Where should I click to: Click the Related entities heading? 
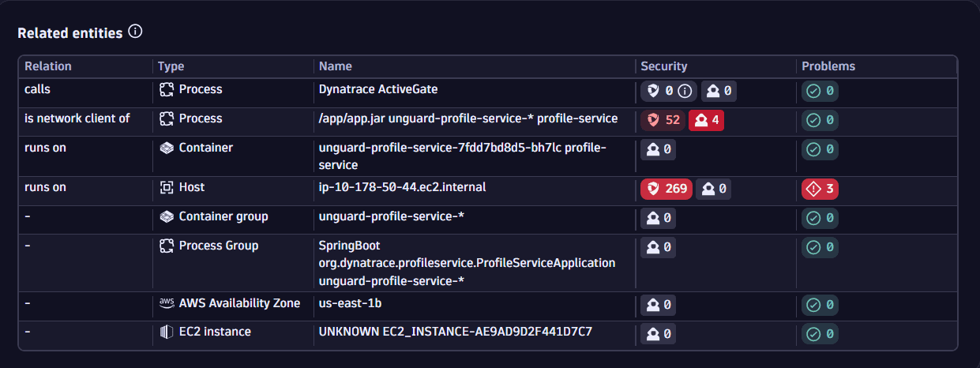coord(70,33)
